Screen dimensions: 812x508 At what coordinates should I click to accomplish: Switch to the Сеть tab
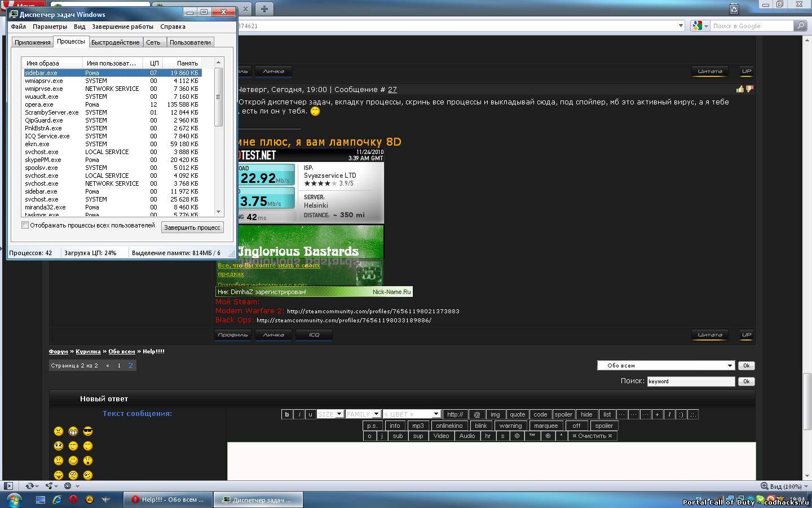(x=153, y=42)
